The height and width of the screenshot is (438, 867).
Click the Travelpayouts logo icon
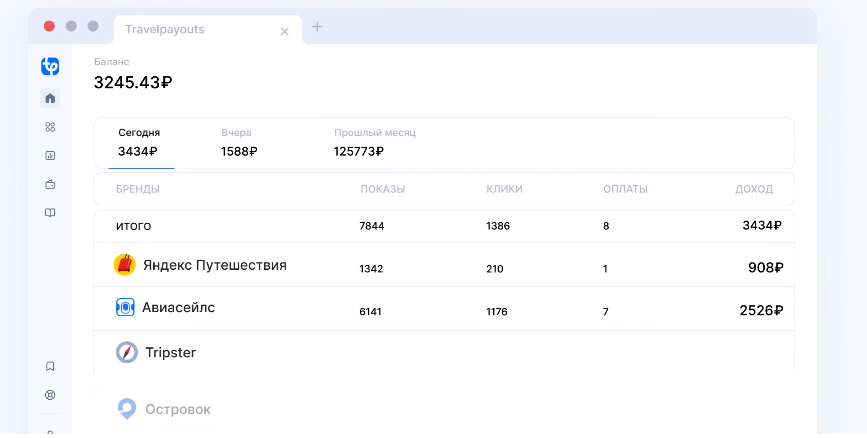click(50, 66)
